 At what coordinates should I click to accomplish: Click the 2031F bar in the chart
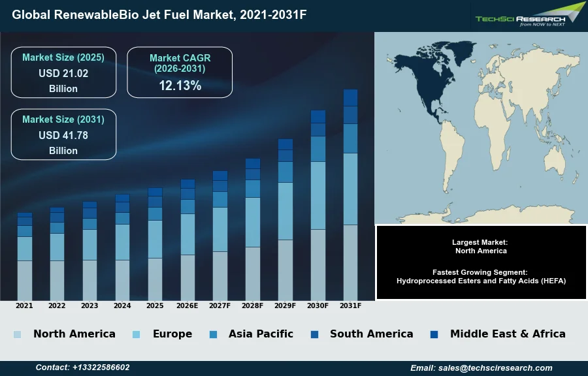pyautogui.click(x=351, y=196)
